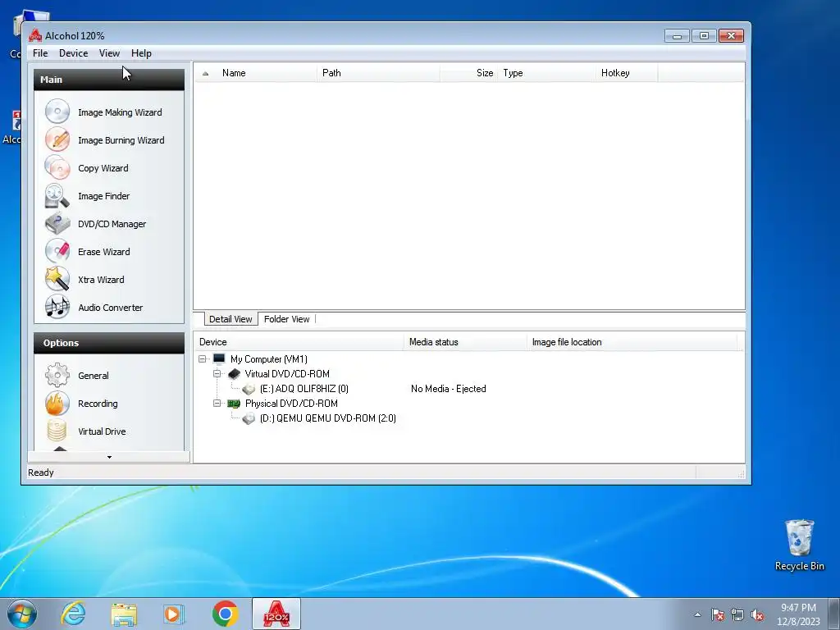The image size is (840, 630).
Task: Collapse the My Computer (VM1) tree node
Action: (202, 359)
